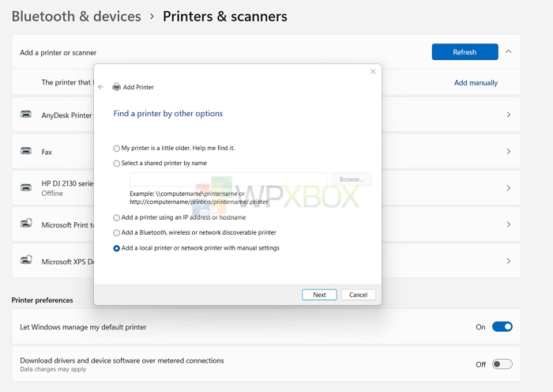Screen dimensions: 553x392
Task: Click the 'Add manually' link
Action: [x=476, y=82]
